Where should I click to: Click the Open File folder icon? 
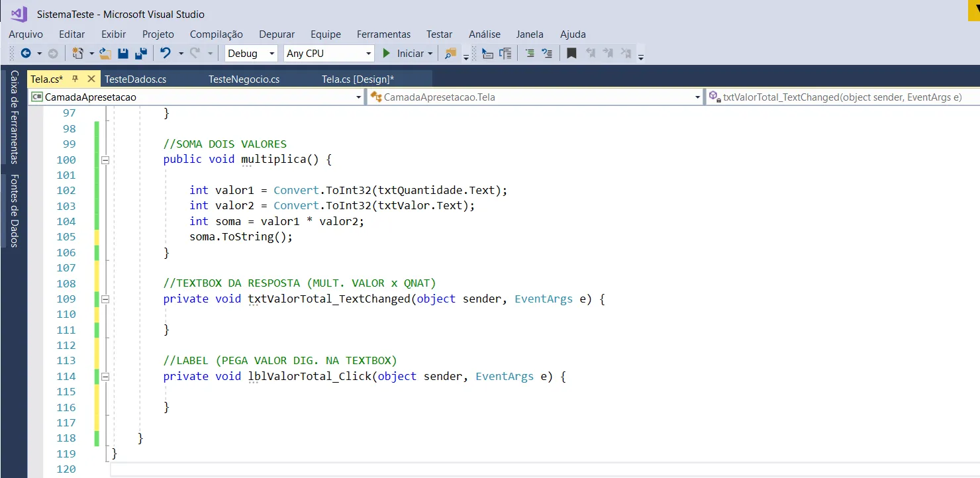tap(105, 54)
